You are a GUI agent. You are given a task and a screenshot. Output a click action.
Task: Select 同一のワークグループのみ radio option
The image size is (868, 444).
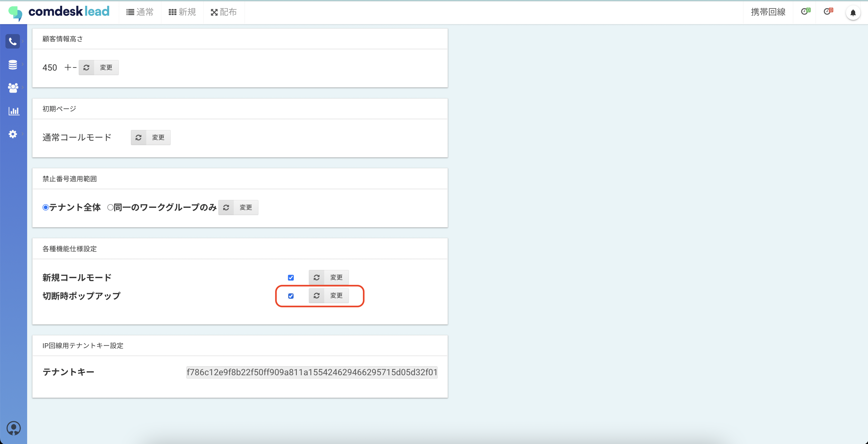pyautogui.click(x=110, y=207)
